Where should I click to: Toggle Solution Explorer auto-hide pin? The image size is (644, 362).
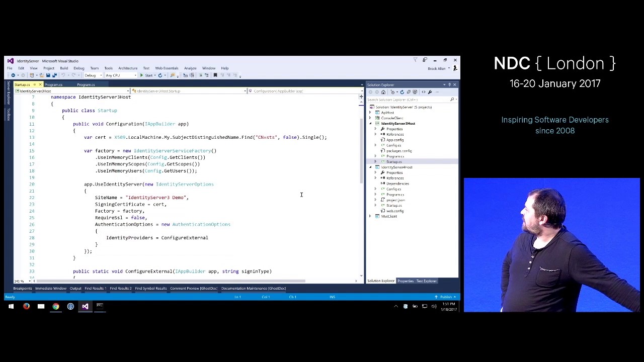pyautogui.click(x=449, y=84)
